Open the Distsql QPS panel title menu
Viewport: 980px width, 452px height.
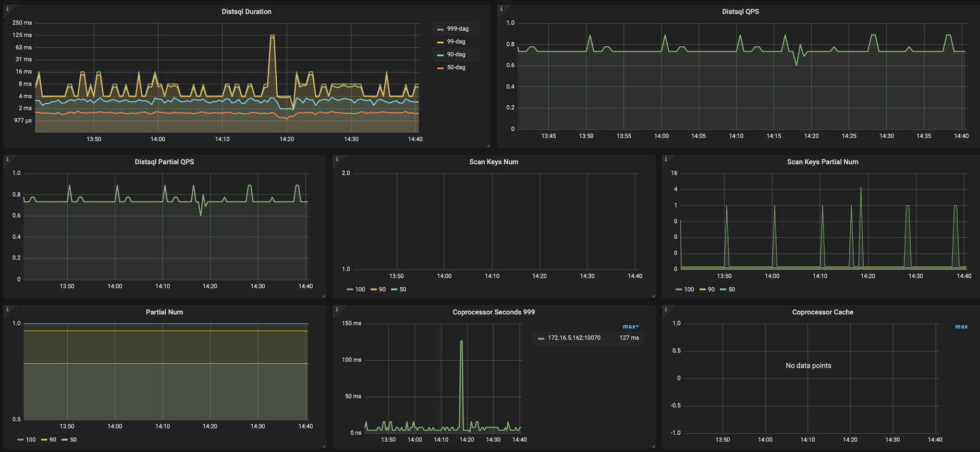coord(740,11)
